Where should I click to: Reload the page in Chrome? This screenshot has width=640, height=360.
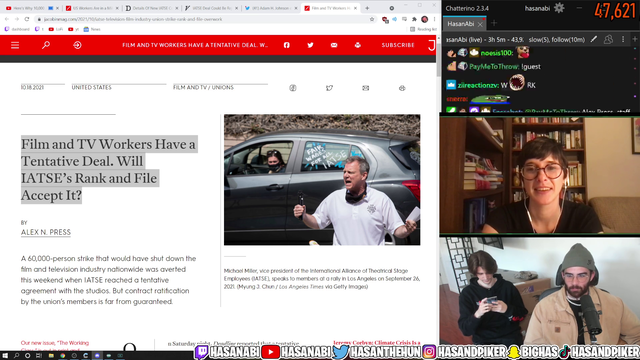pyautogui.click(x=27, y=19)
